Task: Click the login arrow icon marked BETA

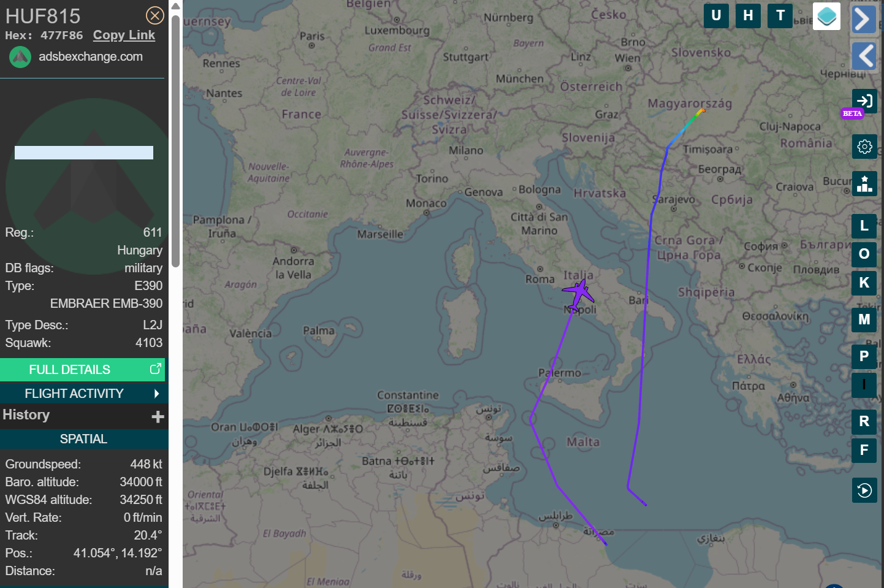Action: (864, 101)
